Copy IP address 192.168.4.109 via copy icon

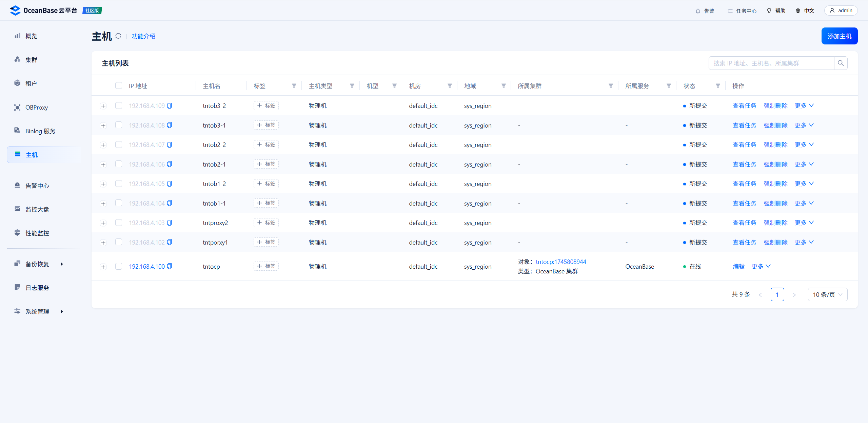[170, 105]
